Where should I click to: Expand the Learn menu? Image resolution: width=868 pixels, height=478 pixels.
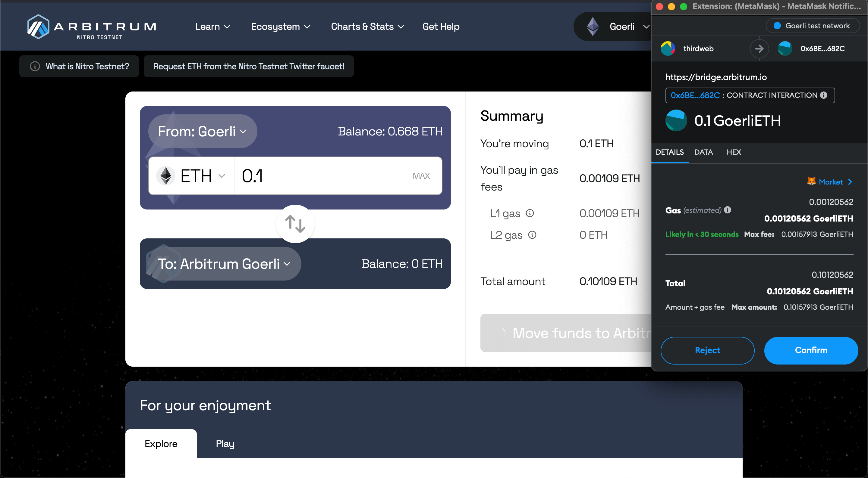[x=212, y=26]
